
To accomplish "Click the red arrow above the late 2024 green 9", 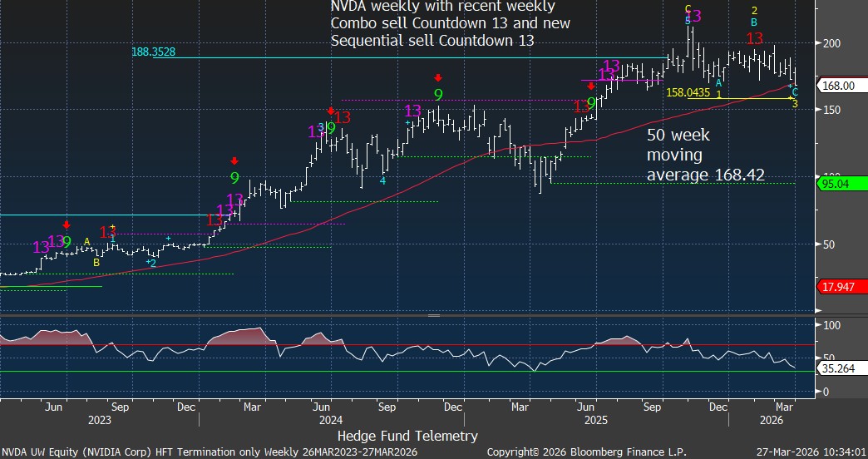I will click(437, 78).
